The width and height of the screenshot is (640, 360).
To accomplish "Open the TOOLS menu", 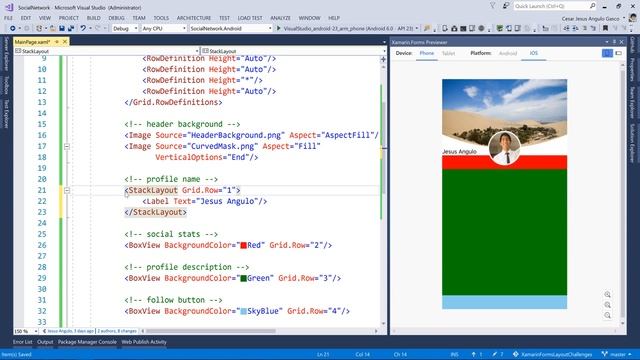I will [161, 18].
